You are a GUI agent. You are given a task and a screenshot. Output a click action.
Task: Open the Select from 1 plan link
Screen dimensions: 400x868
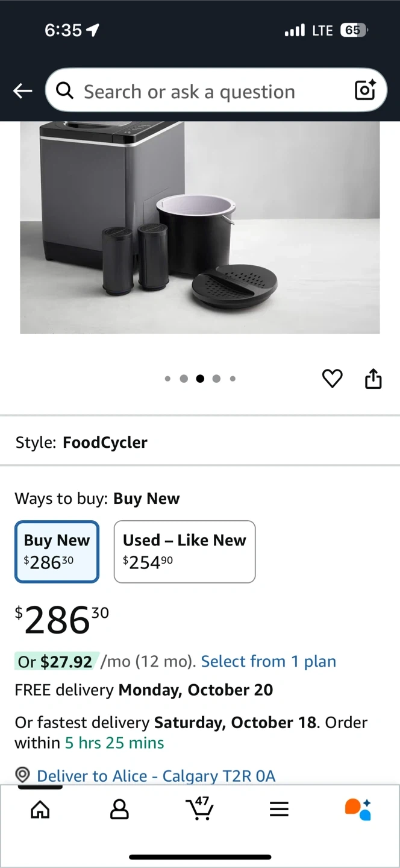268,661
